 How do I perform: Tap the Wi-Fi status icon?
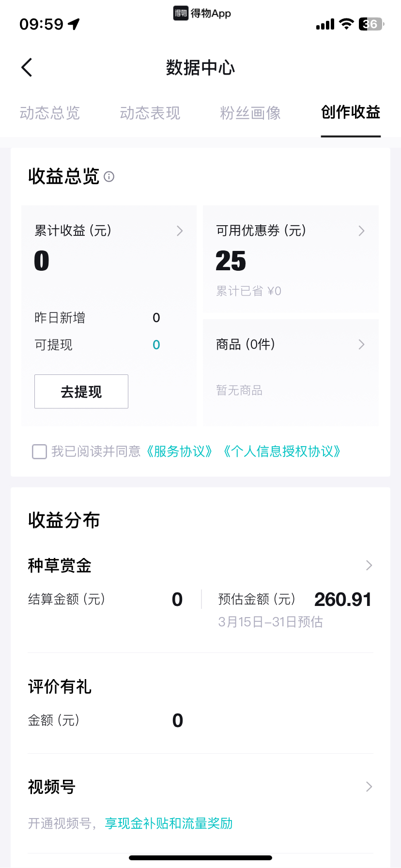click(x=346, y=24)
